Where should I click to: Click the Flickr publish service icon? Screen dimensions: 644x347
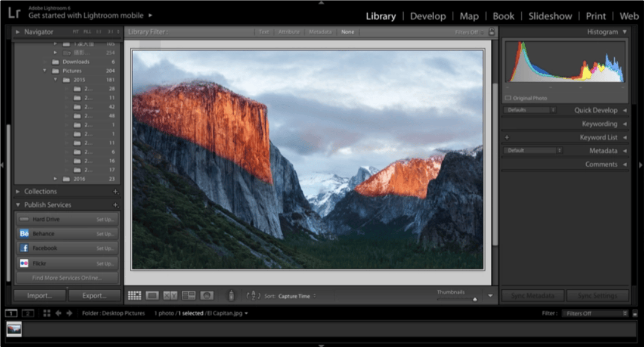tap(24, 263)
